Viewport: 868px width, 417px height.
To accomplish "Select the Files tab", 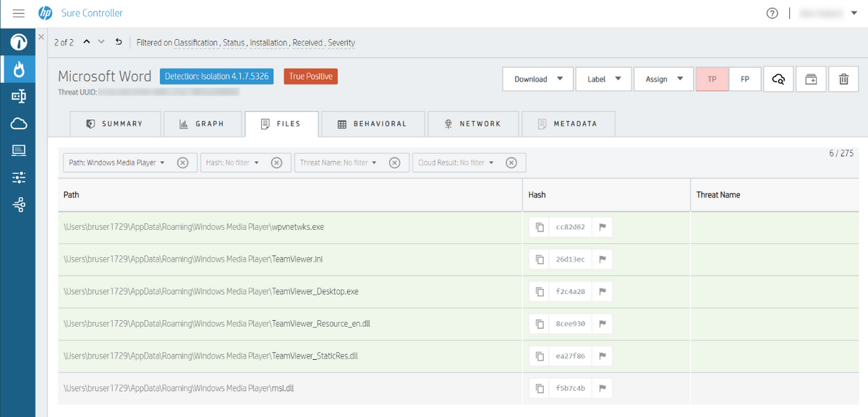I will point(282,124).
